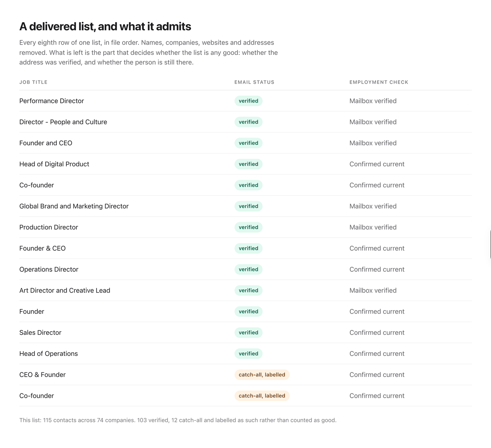
Task: Click the 'Head of Operations' title
Action: [x=49, y=354]
